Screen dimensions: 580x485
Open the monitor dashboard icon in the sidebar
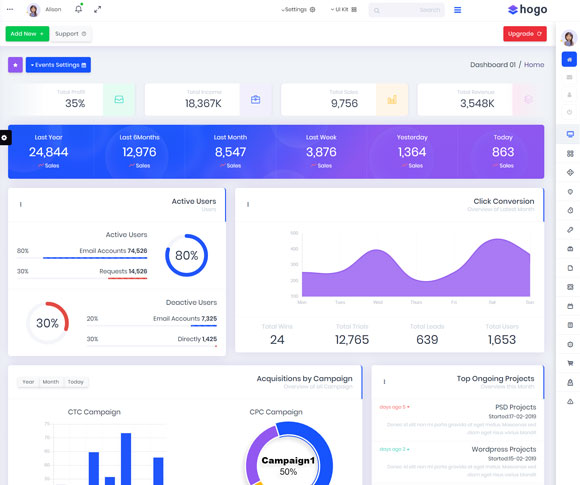point(570,134)
